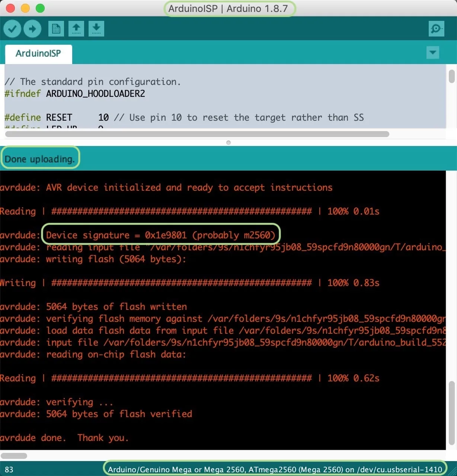Click the Device signature console line
The height and width of the screenshot is (476, 457).
click(160, 235)
